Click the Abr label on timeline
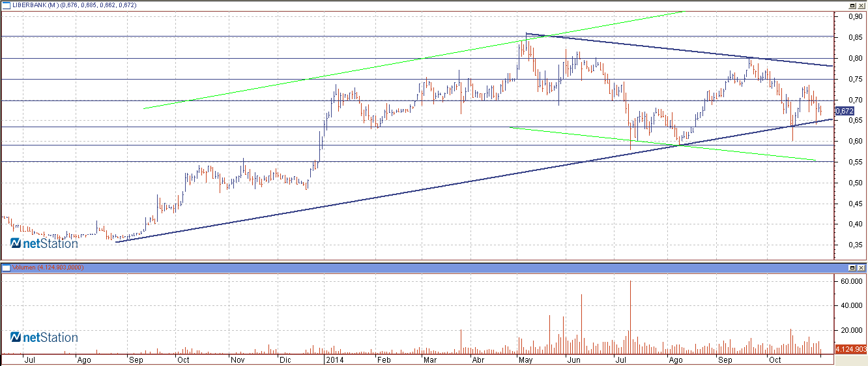The height and width of the screenshot is (366, 868). click(478, 359)
